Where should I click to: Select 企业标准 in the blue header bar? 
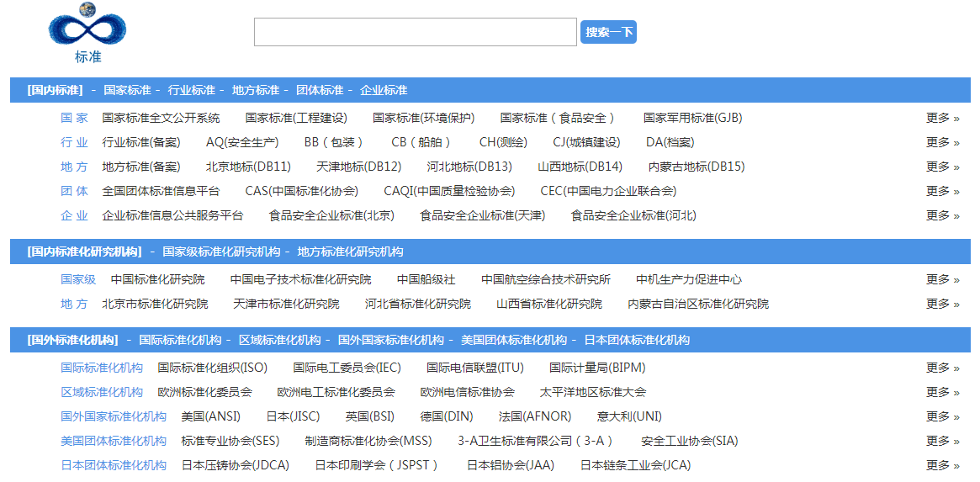[384, 90]
